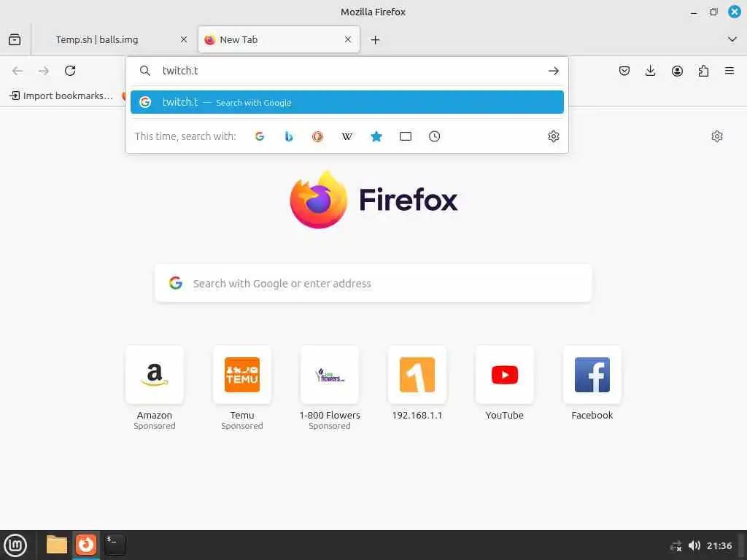Go forward one page

44,71
